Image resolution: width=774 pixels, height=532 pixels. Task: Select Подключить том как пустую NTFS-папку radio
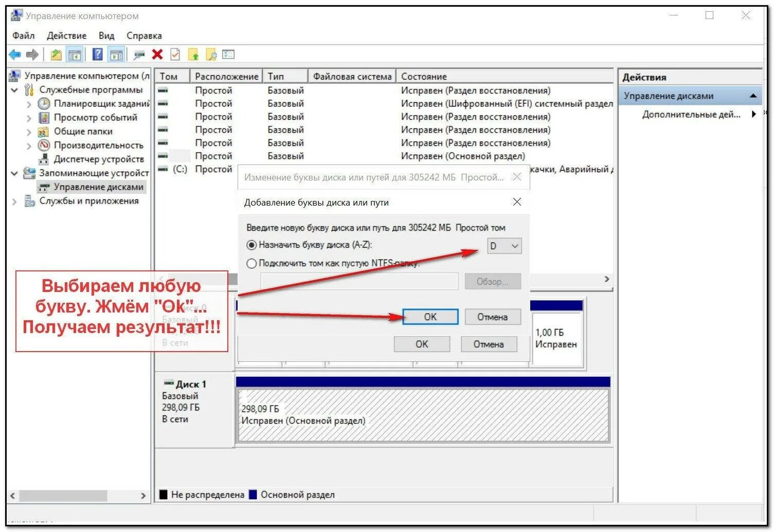[251, 264]
